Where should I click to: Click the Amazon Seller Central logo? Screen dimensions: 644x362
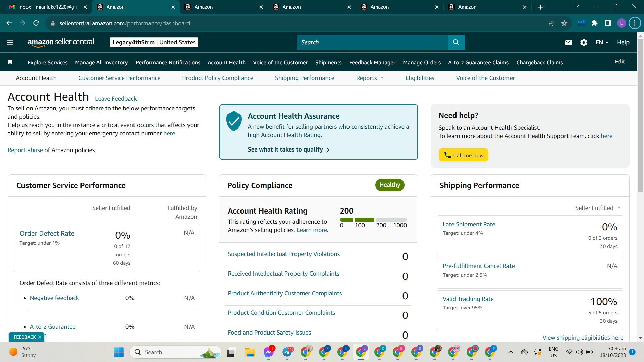(x=61, y=42)
